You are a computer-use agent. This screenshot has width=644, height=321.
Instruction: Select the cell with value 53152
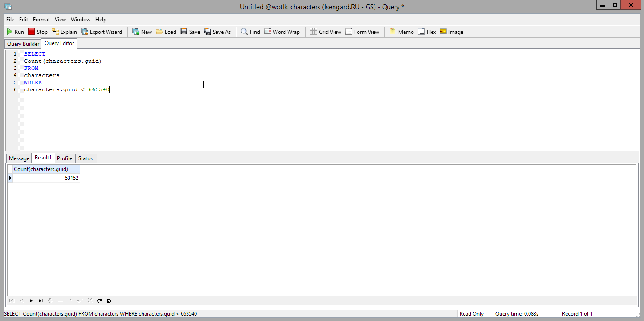(x=46, y=178)
